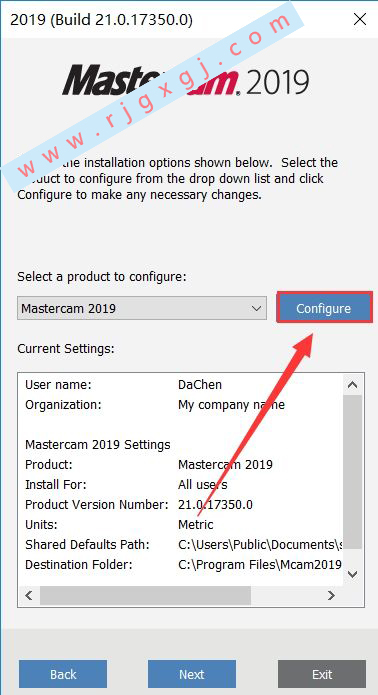Go to the Next installation step

pyautogui.click(x=191, y=674)
